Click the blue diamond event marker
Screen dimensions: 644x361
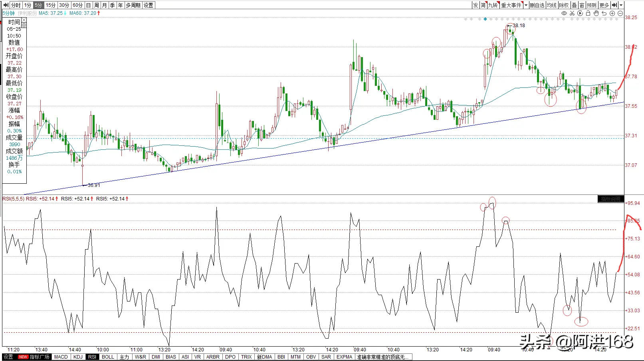[x=485, y=19]
